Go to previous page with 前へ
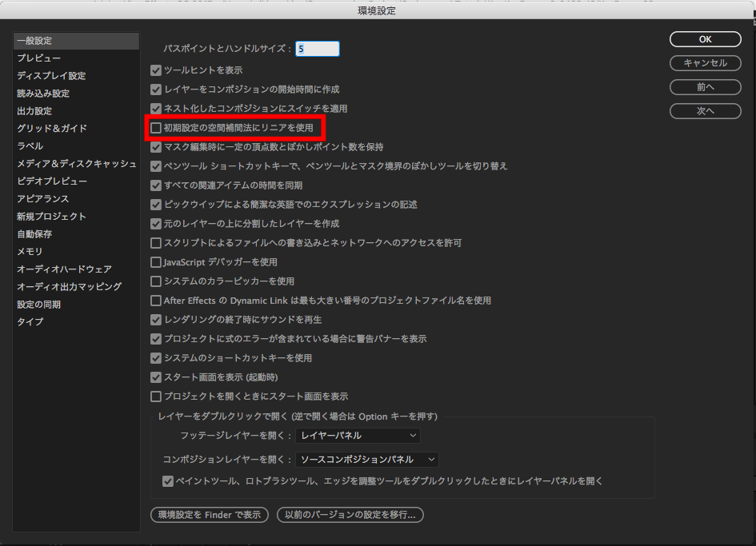The image size is (756, 546). click(705, 87)
